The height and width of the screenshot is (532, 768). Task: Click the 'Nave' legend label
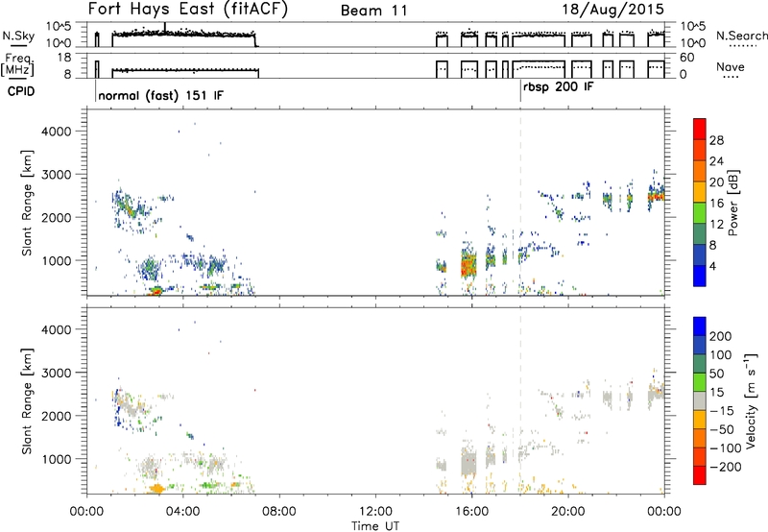pyautogui.click(x=731, y=67)
